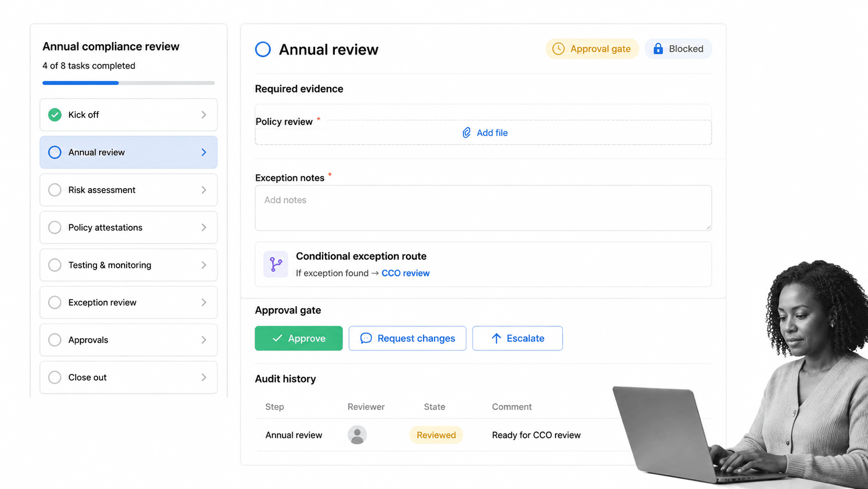Expand the Risk assessment chevron
This screenshot has height=489, width=868.
(204, 190)
